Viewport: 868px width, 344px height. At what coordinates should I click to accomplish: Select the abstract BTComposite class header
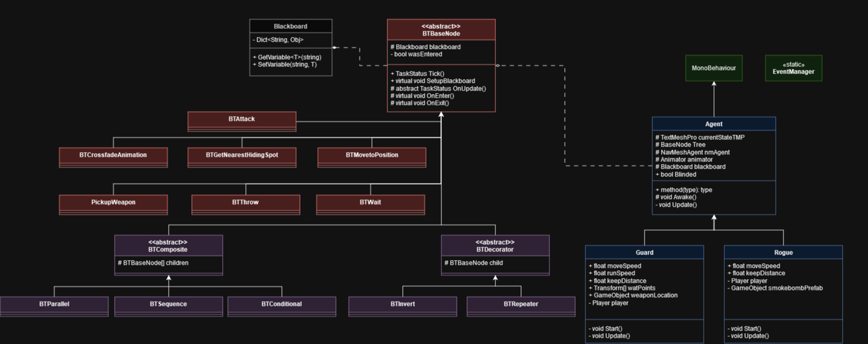168,246
